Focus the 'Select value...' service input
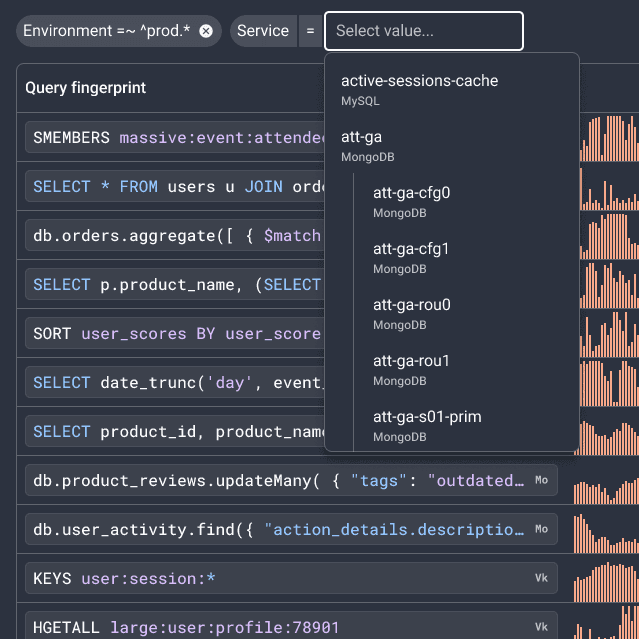The width and height of the screenshot is (639, 639). pyautogui.click(x=423, y=31)
